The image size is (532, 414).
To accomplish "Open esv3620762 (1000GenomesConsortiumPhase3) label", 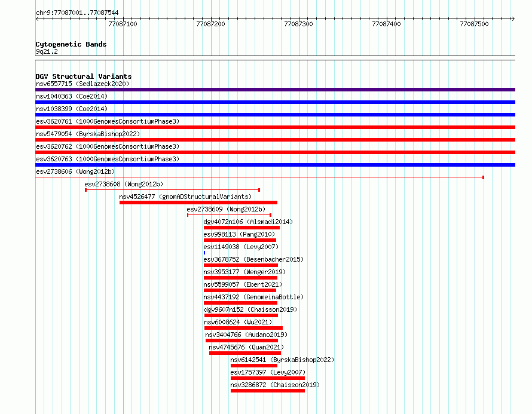I will coord(108,146).
